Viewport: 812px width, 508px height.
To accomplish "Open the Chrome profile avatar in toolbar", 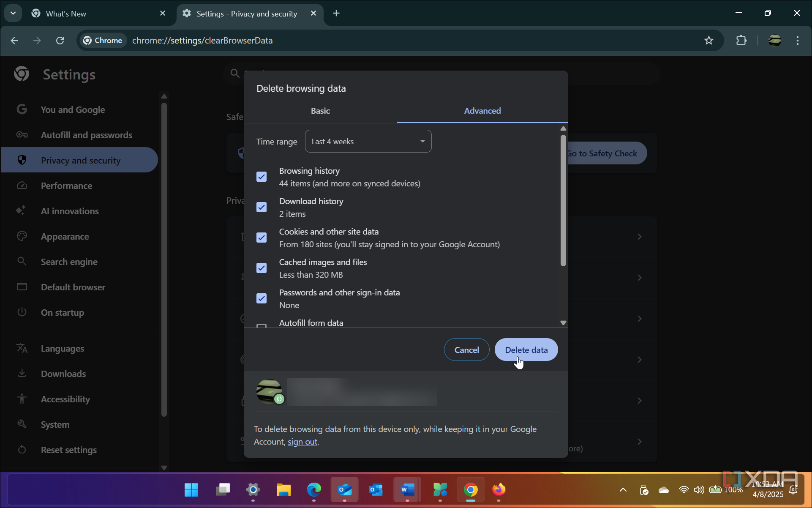I will pos(774,41).
